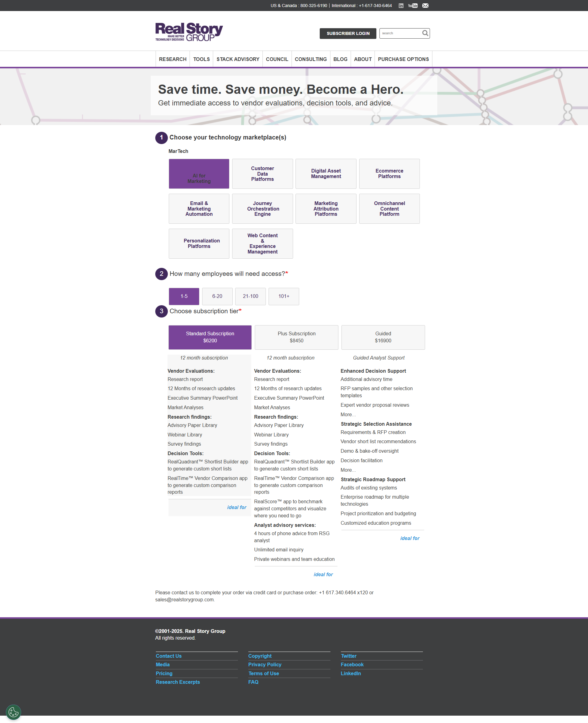Go to the Blog page
Image resolution: width=588 pixels, height=723 pixels.
341,59
